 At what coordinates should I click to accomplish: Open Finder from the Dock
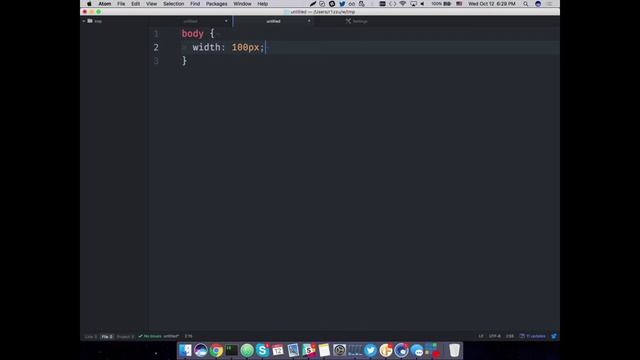[x=185, y=350]
